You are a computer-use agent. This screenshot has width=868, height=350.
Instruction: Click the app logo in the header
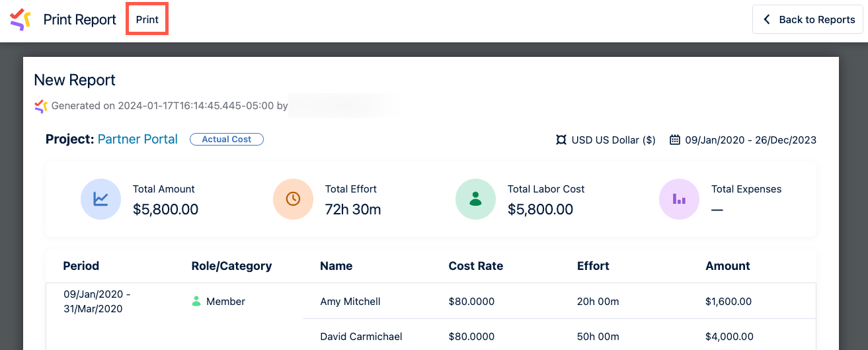pos(20,19)
